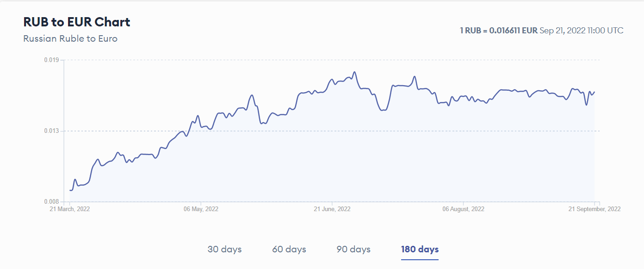Click the 0.019 y-axis label

51,60
